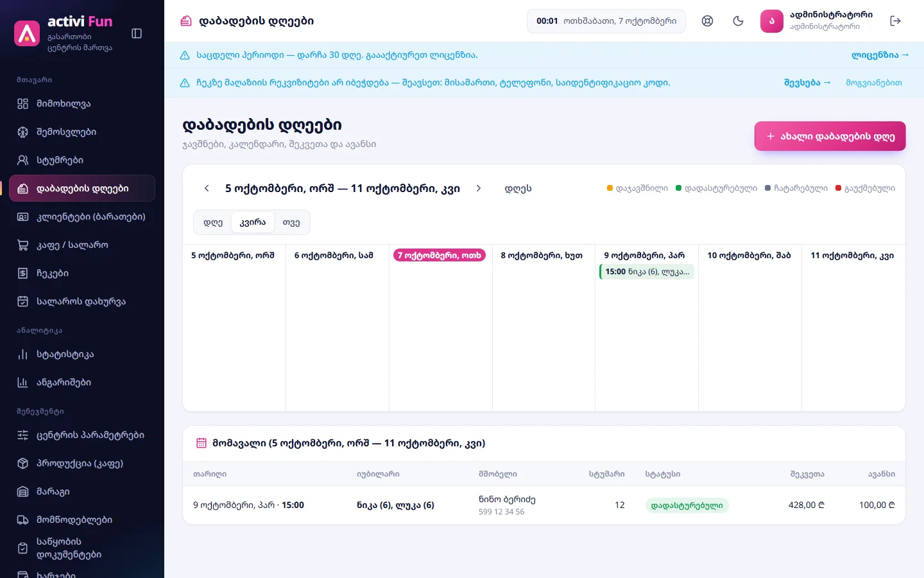Screen dimensions: 924x578
Task: Click the მომწოდებლები truck icon
Action: (23, 520)
